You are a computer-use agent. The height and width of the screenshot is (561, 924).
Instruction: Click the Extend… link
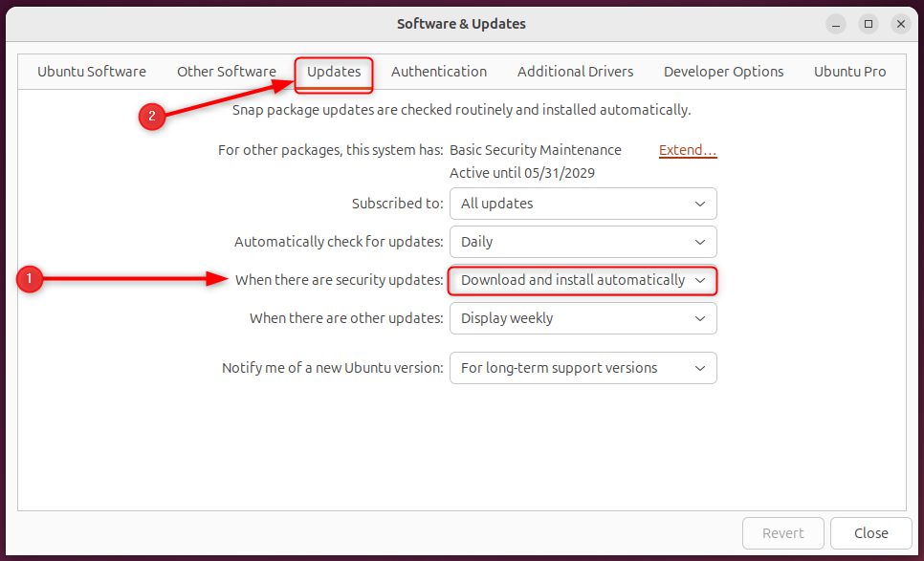[x=688, y=150]
